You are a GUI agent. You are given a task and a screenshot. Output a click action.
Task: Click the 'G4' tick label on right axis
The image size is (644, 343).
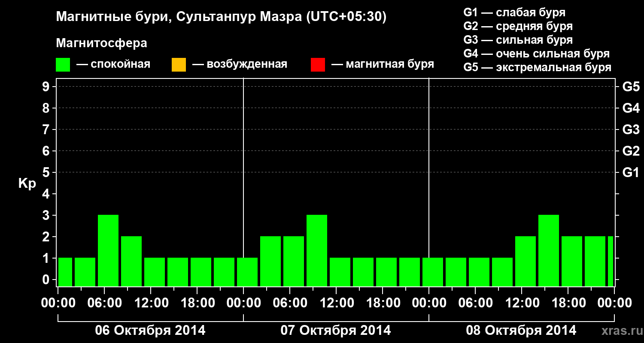(631, 108)
